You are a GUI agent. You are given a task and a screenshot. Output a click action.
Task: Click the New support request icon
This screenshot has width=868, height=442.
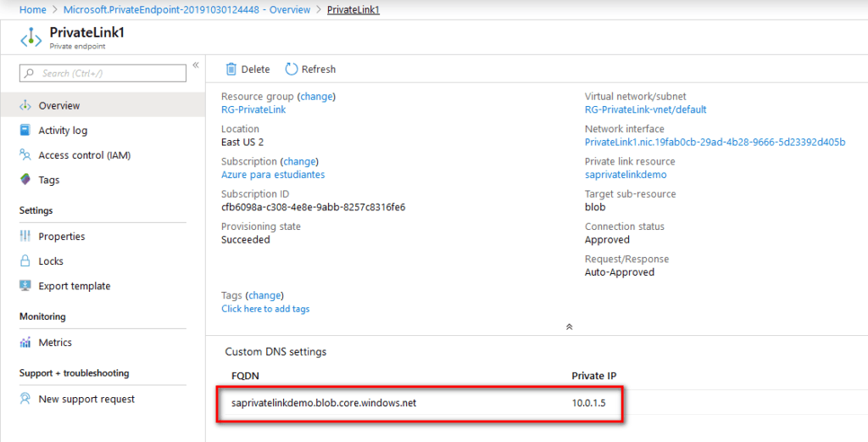25,399
